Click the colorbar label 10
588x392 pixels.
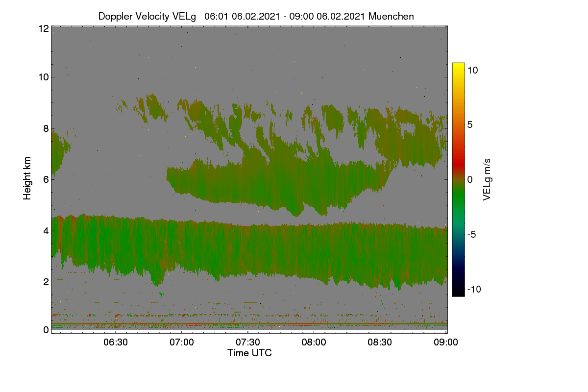coord(473,70)
